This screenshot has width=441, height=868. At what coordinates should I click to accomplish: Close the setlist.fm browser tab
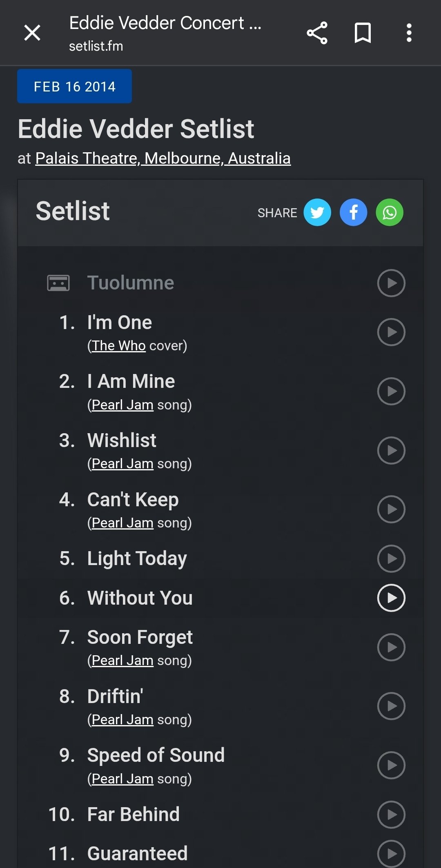[32, 33]
